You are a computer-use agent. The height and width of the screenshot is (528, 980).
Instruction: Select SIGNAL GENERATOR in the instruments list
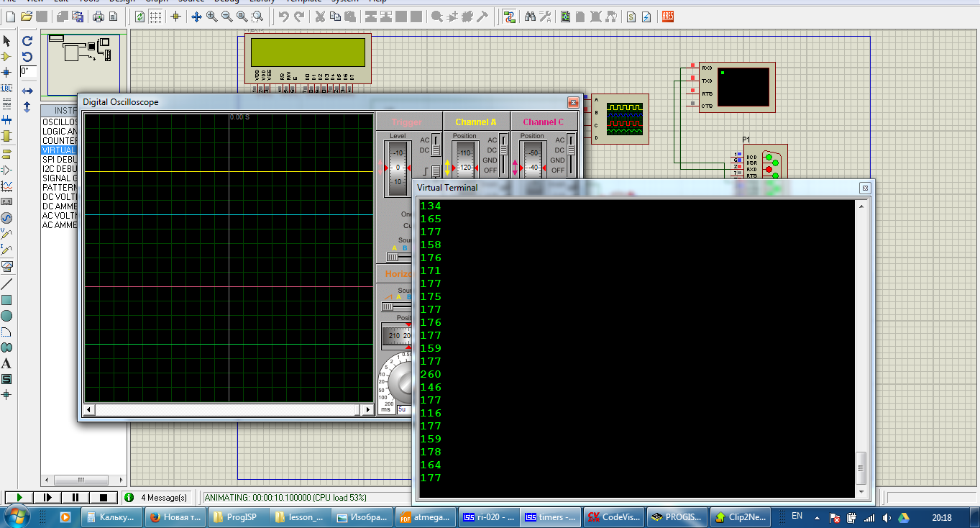click(60, 178)
